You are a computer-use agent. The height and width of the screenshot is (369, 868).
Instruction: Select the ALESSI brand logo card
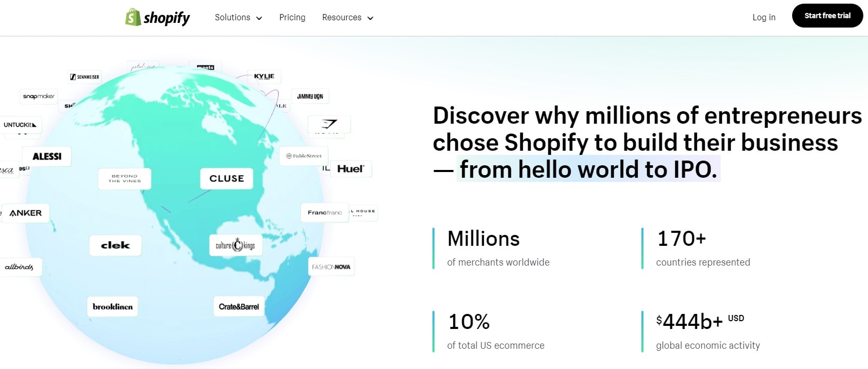point(47,156)
